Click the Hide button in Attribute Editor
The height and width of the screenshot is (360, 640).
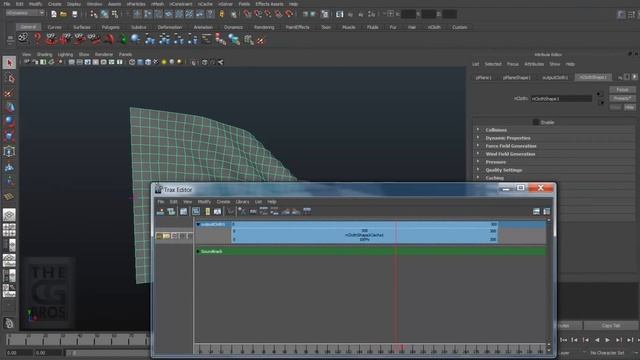pyautogui.click(x=629, y=107)
